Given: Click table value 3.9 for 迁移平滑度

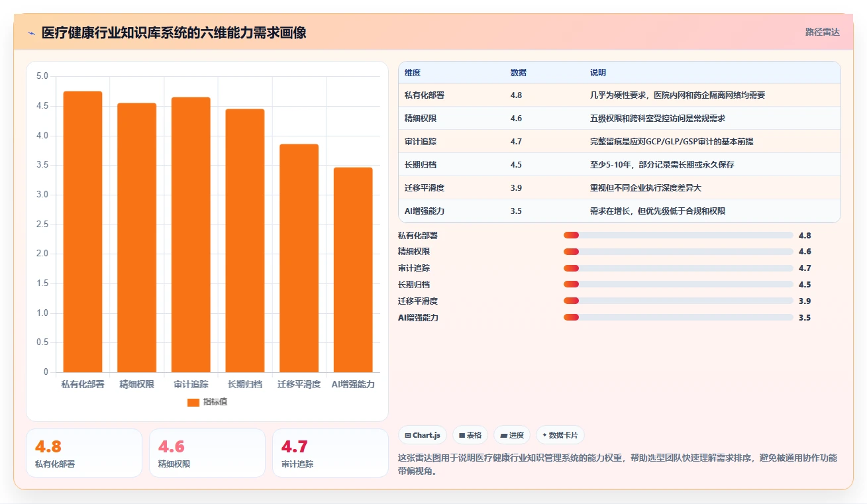Looking at the screenshot, I should [x=517, y=188].
